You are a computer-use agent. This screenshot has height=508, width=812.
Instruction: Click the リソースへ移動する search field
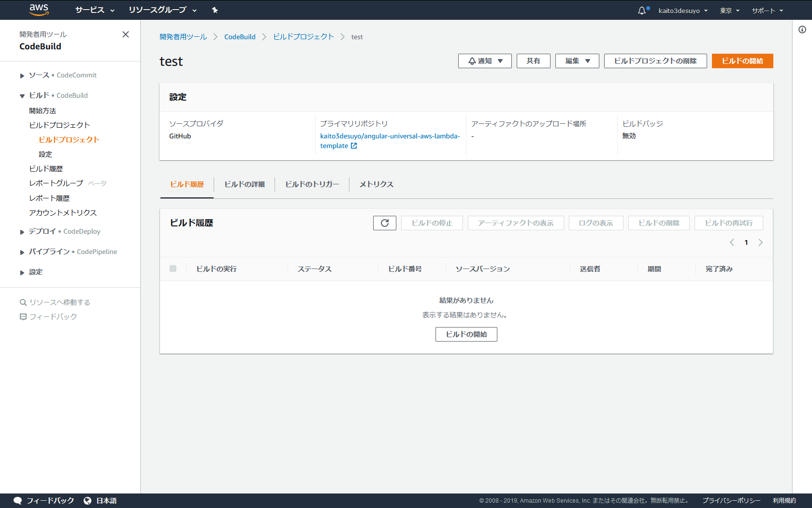pos(59,302)
